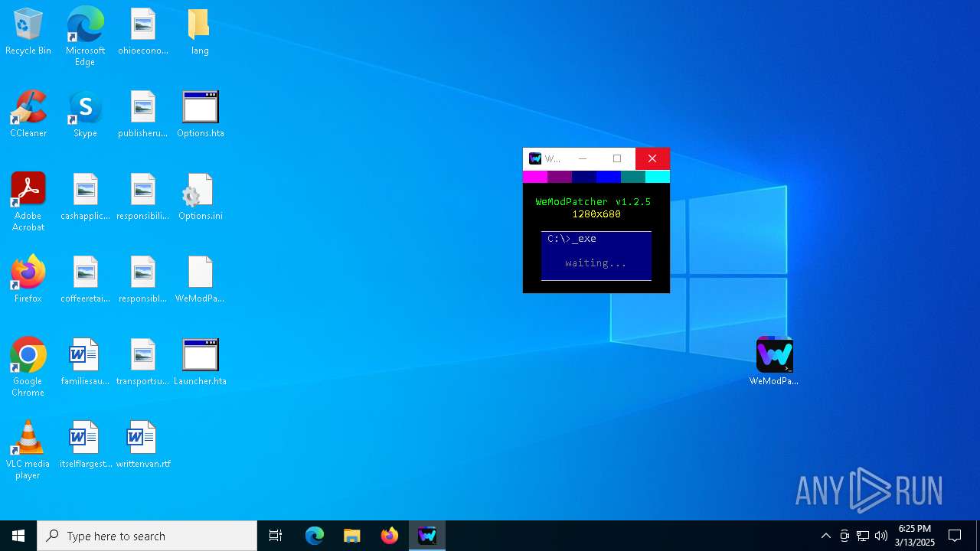
Task: Select Launcher.hta file icon
Action: pyautogui.click(x=200, y=363)
